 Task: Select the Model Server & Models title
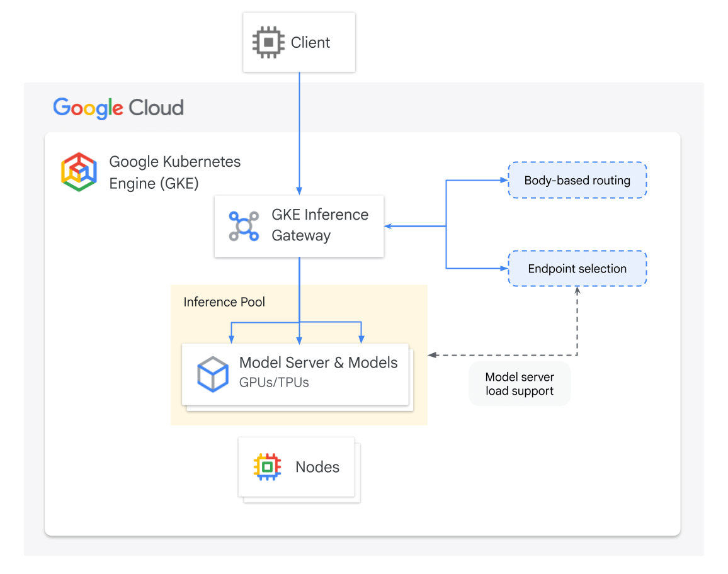(319, 363)
